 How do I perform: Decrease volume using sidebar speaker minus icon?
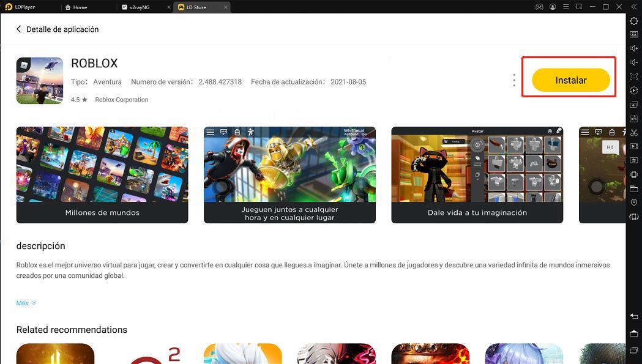pos(634,62)
